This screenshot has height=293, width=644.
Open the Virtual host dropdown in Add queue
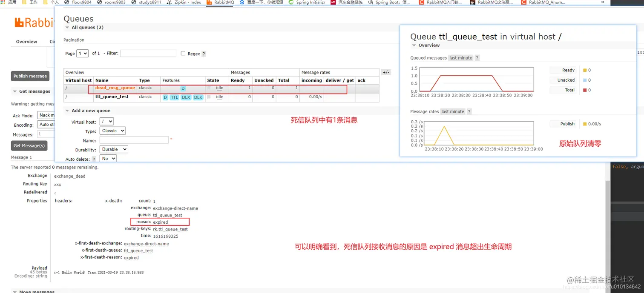coord(106,122)
